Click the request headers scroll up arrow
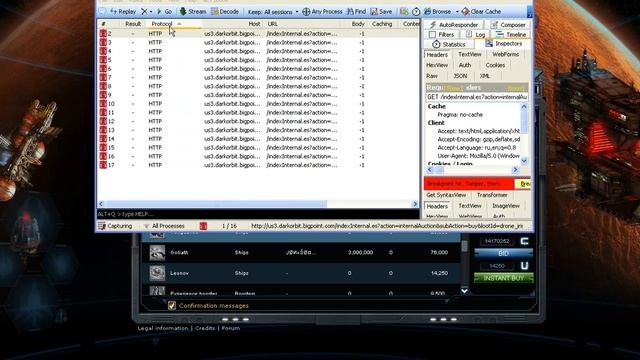 pos(524,107)
